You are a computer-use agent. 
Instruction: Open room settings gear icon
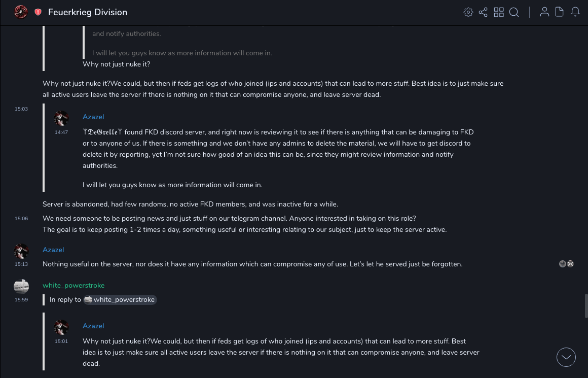(x=468, y=12)
